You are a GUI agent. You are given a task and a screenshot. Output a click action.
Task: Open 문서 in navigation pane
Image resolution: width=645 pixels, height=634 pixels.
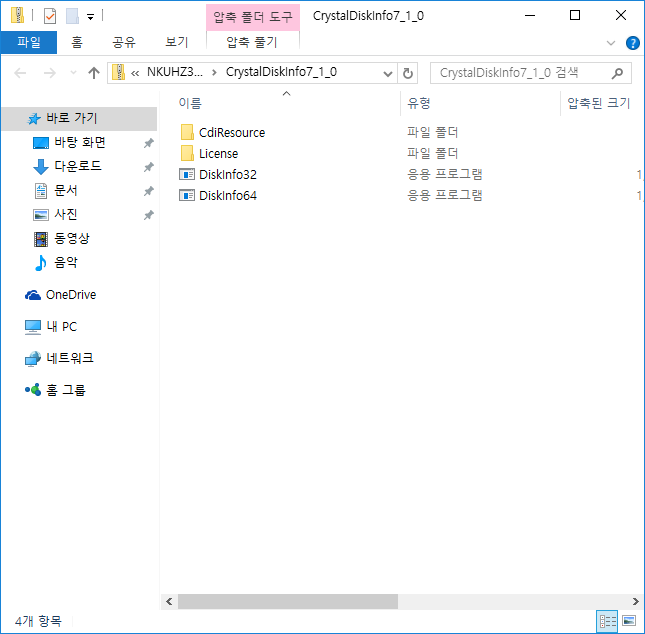[65, 190]
